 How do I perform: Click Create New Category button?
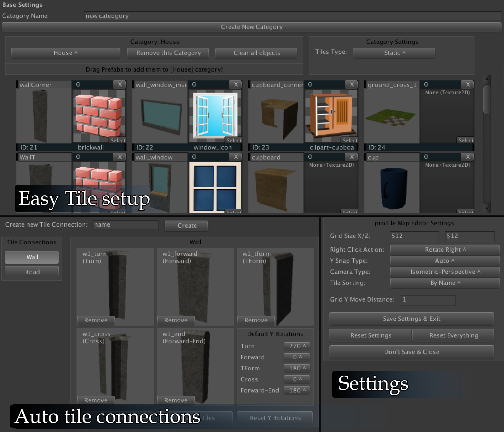[x=252, y=27]
